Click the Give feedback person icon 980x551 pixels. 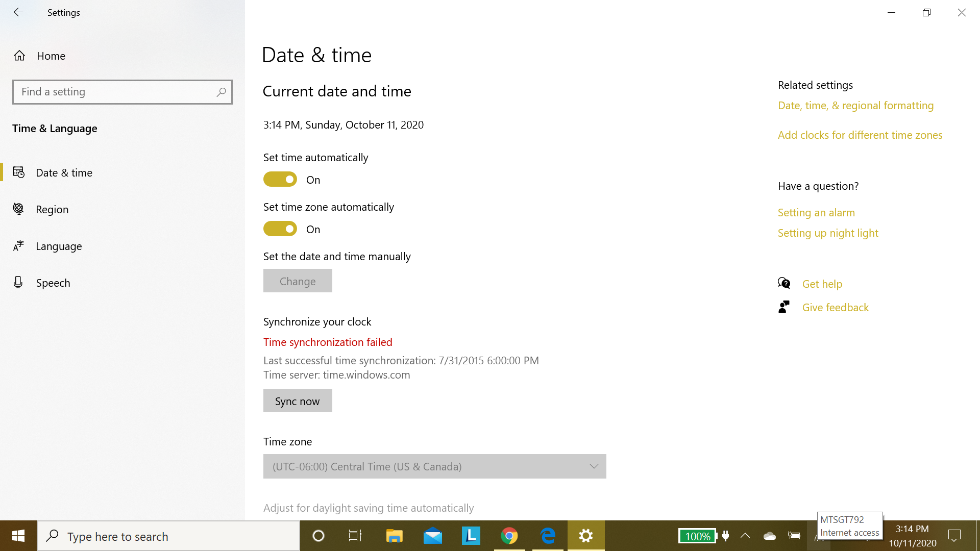pyautogui.click(x=784, y=307)
